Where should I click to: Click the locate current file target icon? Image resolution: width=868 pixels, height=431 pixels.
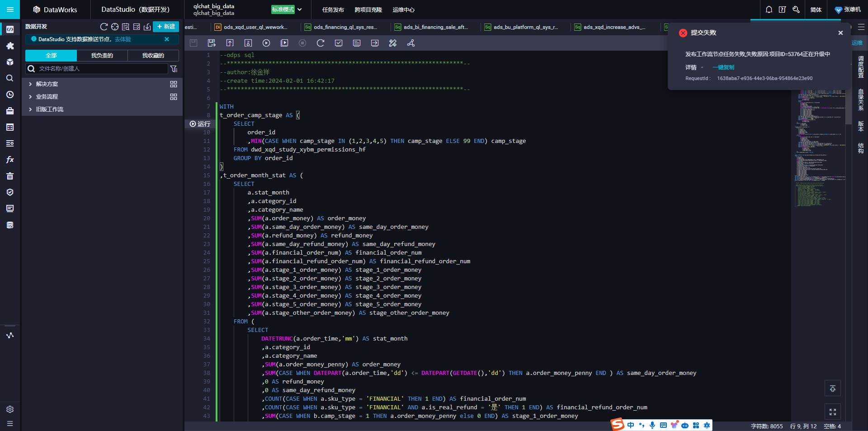click(115, 27)
